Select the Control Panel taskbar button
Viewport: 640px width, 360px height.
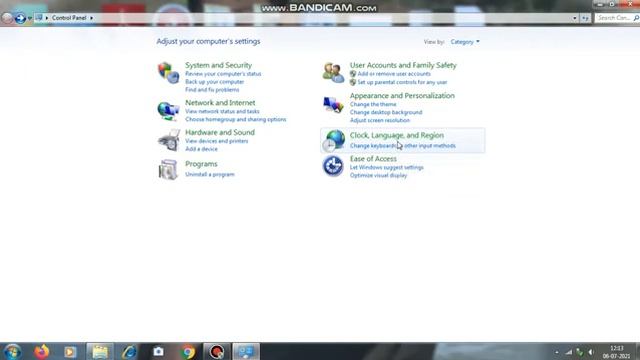coord(246,351)
